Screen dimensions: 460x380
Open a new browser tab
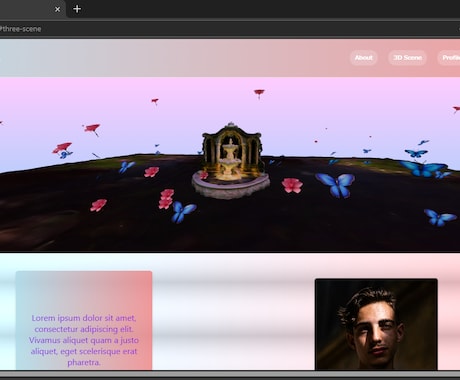[77, 9]
